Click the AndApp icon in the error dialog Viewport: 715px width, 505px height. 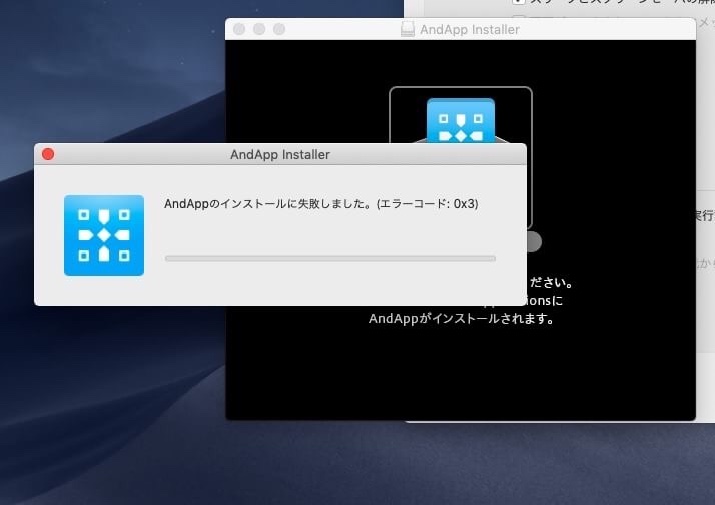(103, 235)
